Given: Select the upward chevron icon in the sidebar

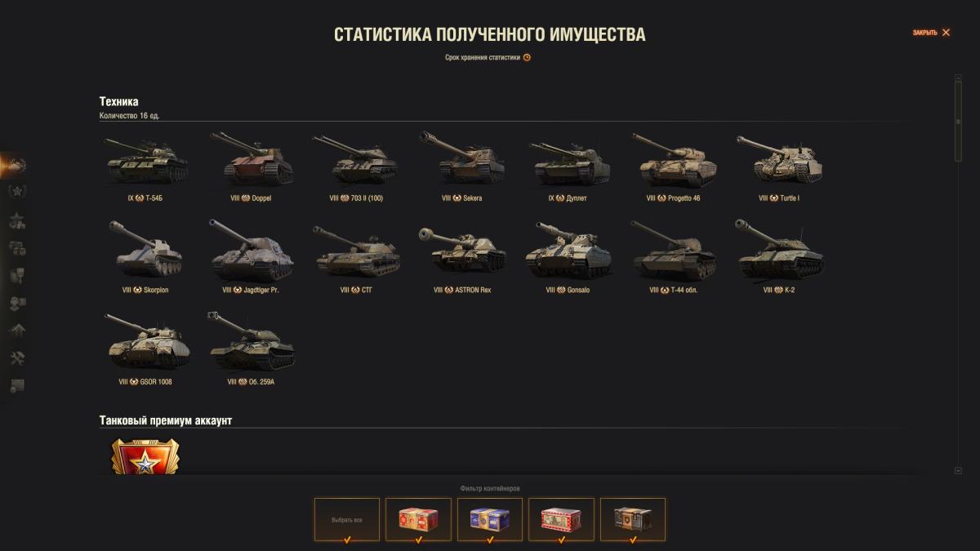Looking at the screenshot, I should point(17,331).
